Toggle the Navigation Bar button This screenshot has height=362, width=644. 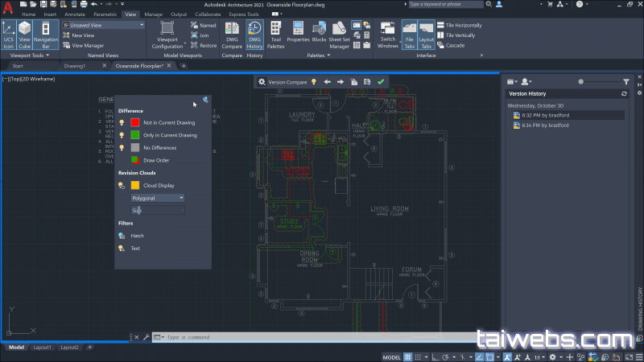pos(46,35)
